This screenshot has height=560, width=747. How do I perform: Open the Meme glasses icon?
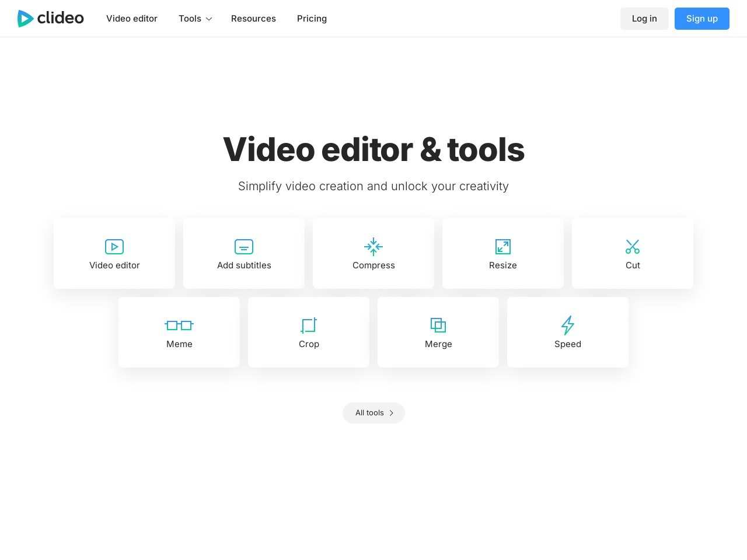tap(179, 325)
